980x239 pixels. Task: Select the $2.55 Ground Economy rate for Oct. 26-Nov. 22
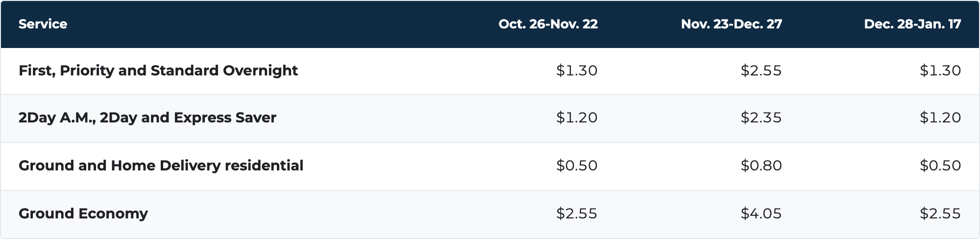(x=577, y=214)
